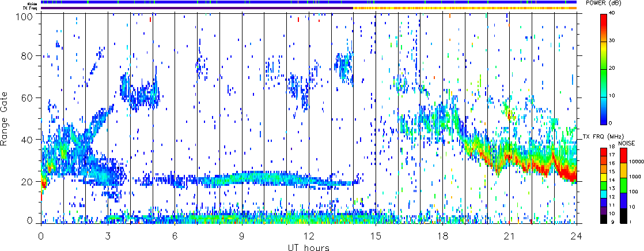Click the purple segment of the TX FRQ colorbar
The height and width of the screenshot is (251, 644).
point(604,212)
